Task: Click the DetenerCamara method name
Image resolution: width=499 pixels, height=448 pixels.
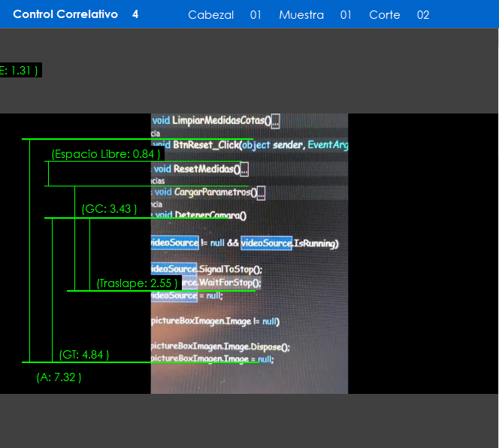Action: coord(210,216)
